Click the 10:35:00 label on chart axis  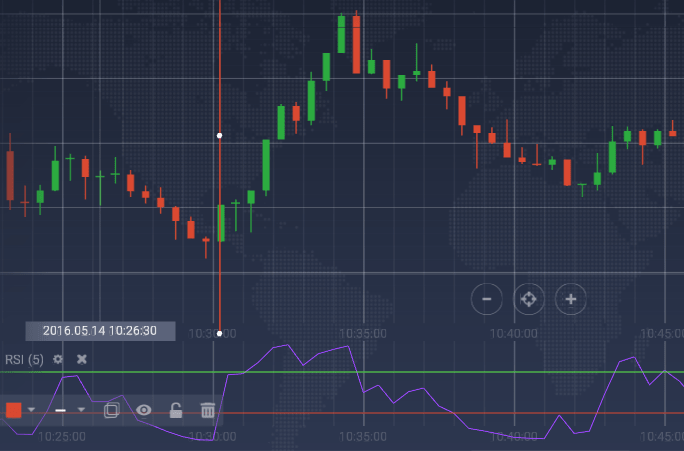coord(363,334)
